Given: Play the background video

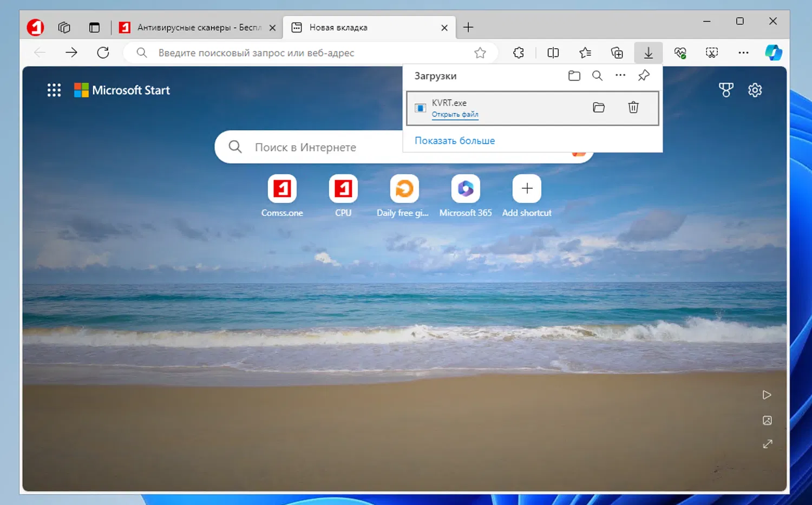Looking at the screenshot, I should click(767, 395).
